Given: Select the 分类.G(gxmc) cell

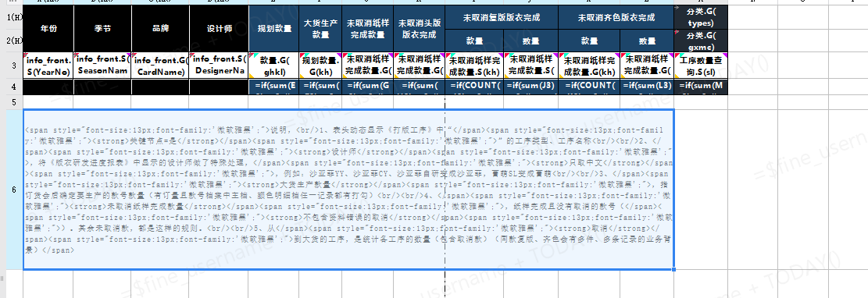Looking at the screenshot, I should point(701,41).
